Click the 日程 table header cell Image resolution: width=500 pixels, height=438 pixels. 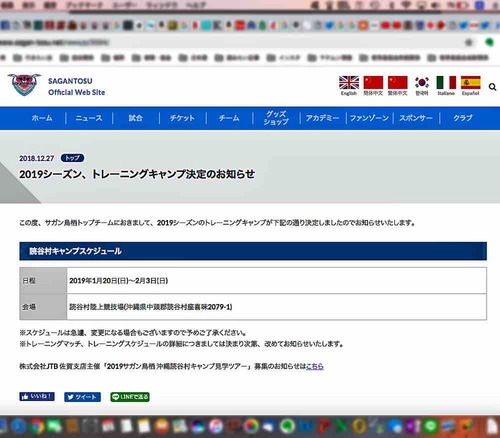coord(43,281)
